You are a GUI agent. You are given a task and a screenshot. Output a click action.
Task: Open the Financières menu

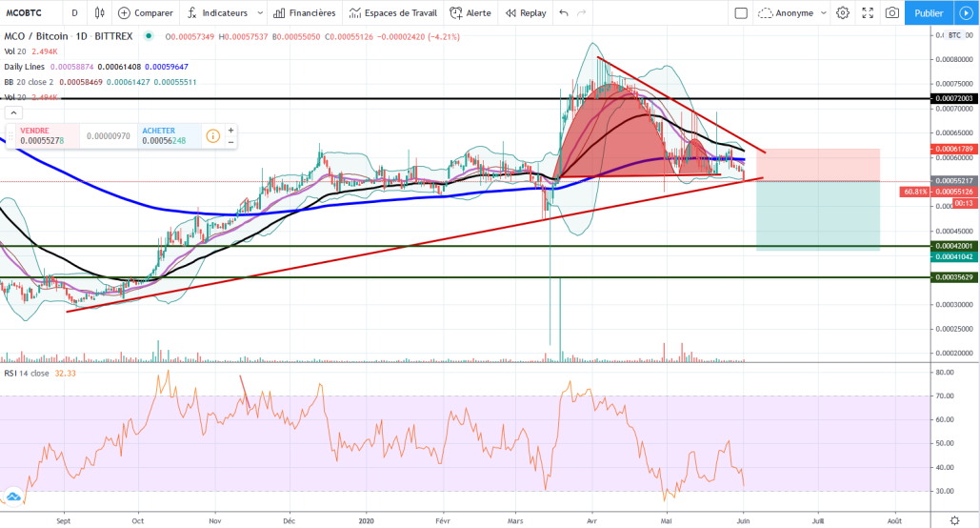point(305,12)
